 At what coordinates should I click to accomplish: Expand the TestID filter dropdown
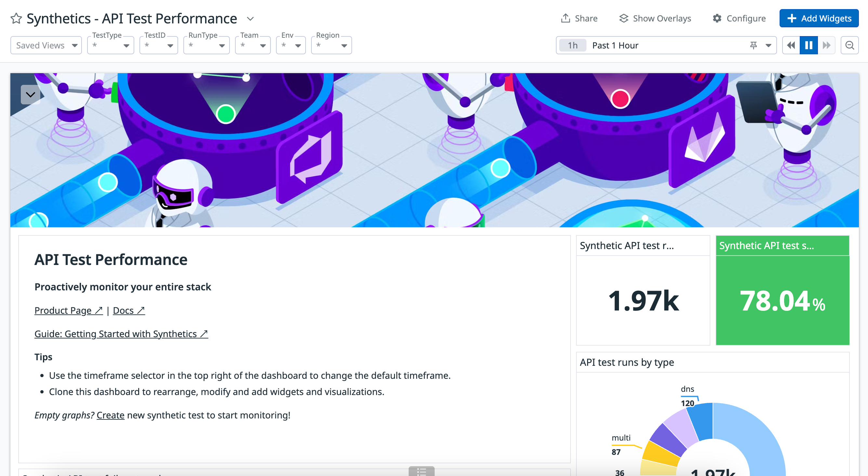pyautogui.click(x=159, y=45)
